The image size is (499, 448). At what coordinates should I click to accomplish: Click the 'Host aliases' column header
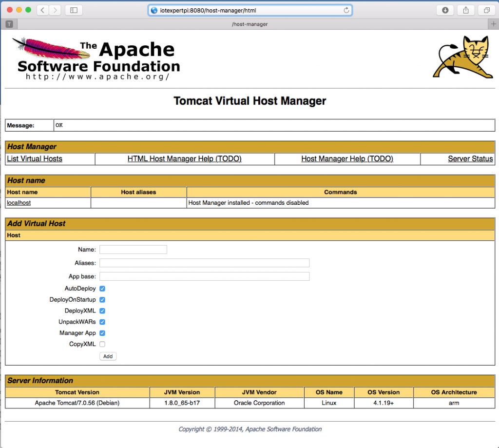(138, 192)
